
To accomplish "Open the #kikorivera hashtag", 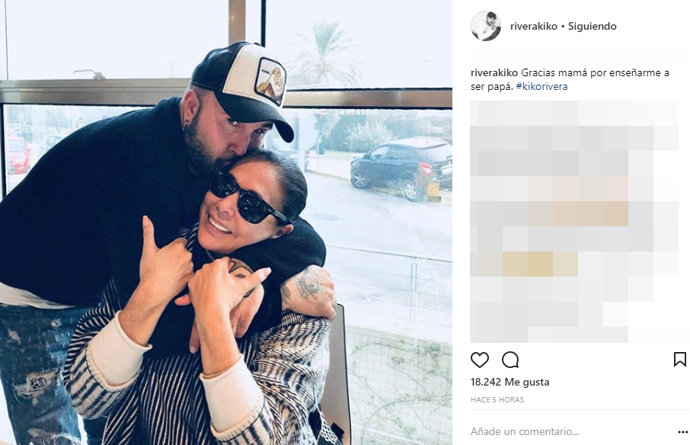I will tap(542, 86).
